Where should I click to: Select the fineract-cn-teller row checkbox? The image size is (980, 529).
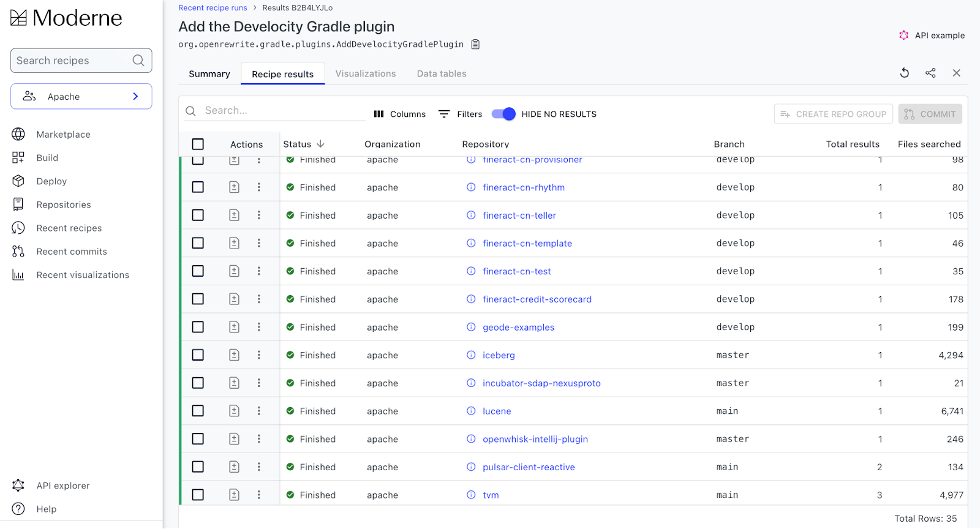pyautogui.click(x=198, y=216)
